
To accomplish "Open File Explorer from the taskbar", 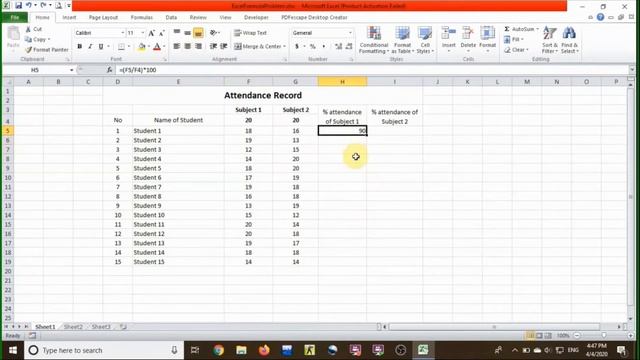I will click(x=241, y=350).
